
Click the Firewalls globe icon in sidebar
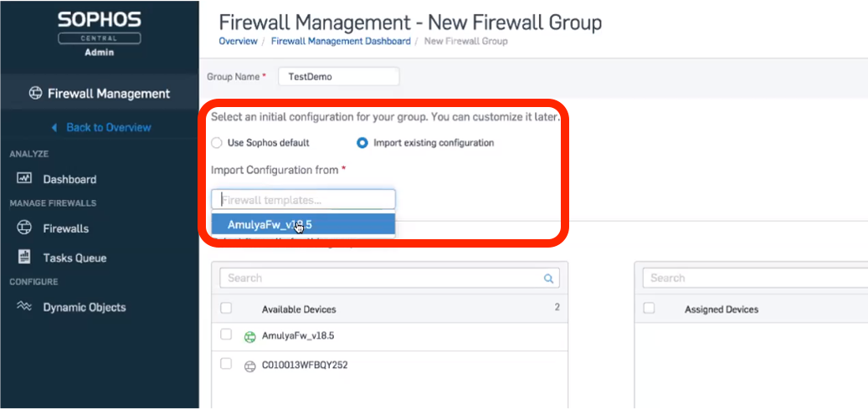(x=24, y=228)
